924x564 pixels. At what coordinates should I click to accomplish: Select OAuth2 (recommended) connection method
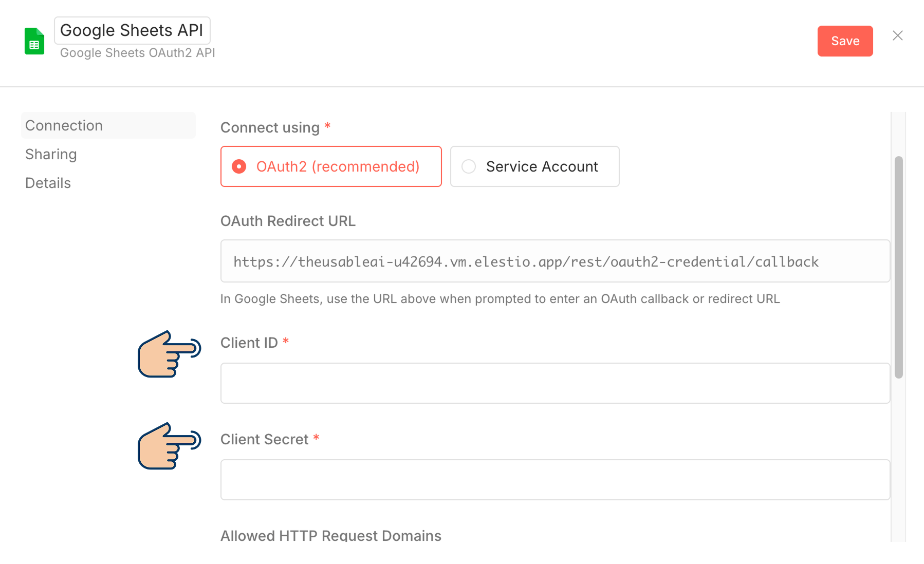(x=331, y=166)
